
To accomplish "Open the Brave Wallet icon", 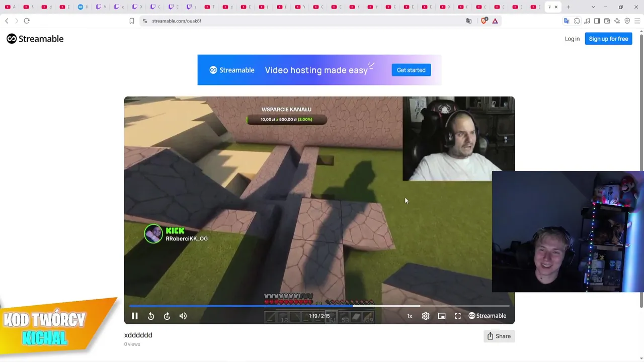I will click(607, 21).
